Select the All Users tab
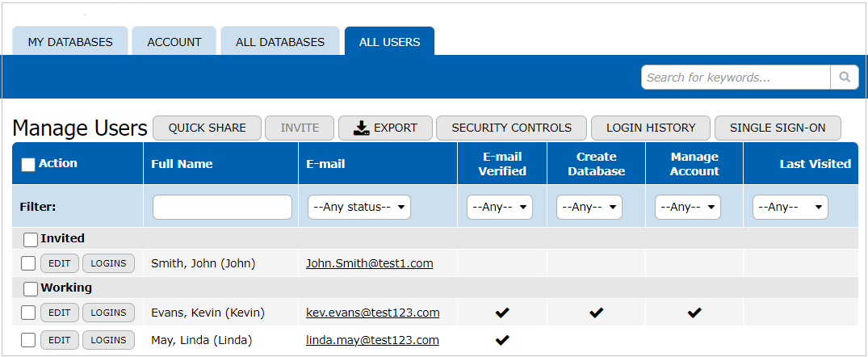The width and height of the screenshot is (868, 357). pyautogui.click(x=390, y=41)
